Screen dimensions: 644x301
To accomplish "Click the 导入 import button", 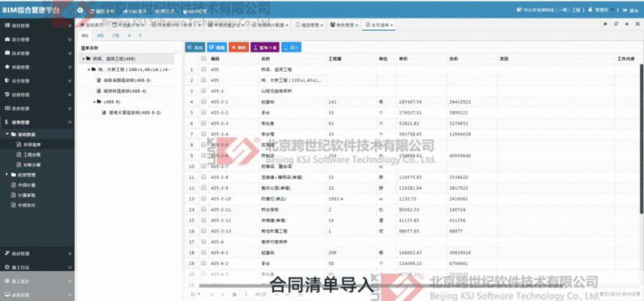I will pyautogui.click(x=292, y=48).
